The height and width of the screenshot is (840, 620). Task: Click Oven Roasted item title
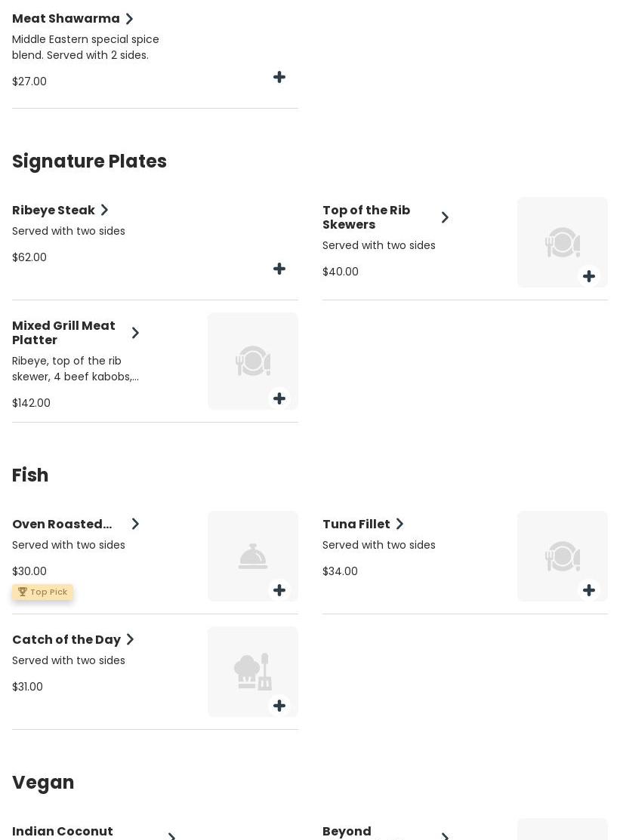[62, 525]
